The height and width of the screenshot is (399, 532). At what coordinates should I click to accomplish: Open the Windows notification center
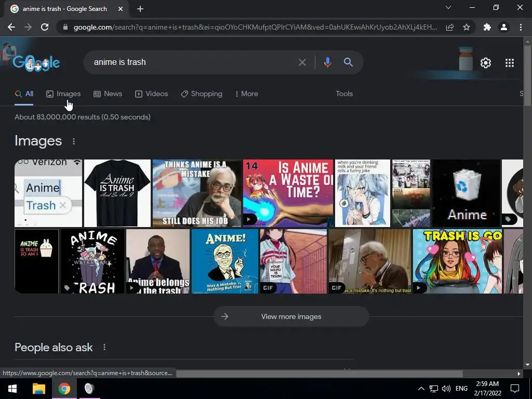[x=515, y=389]
